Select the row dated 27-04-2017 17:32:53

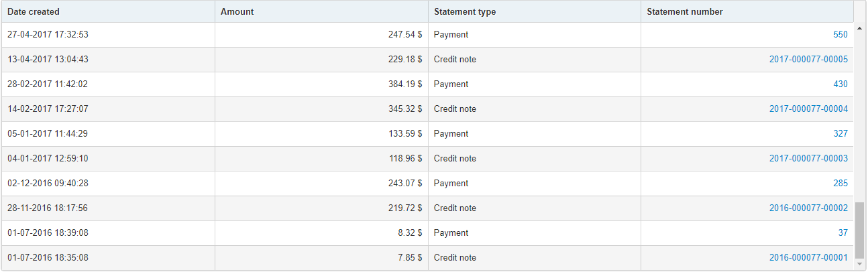(x=427, y=35)
